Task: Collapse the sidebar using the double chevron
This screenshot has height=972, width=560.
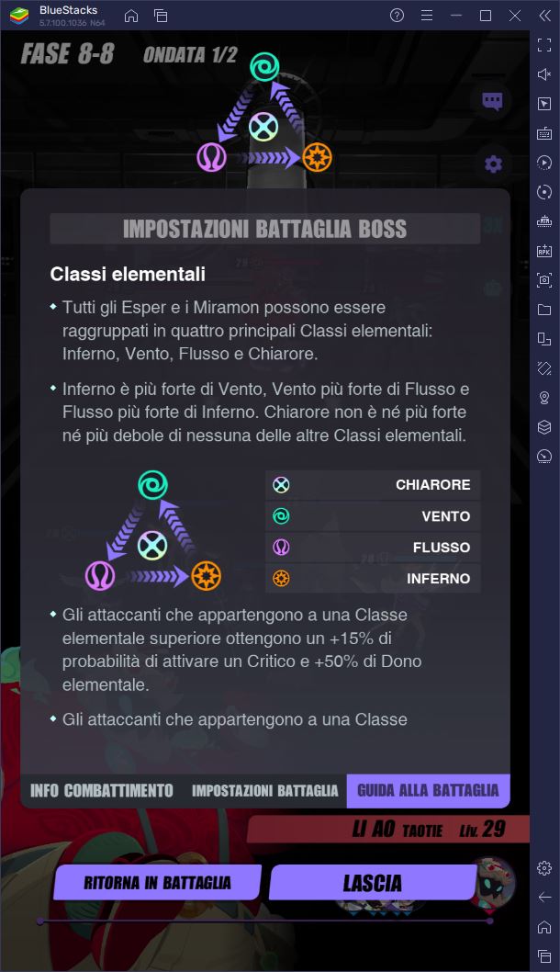Action: click(x=545, y=16)
